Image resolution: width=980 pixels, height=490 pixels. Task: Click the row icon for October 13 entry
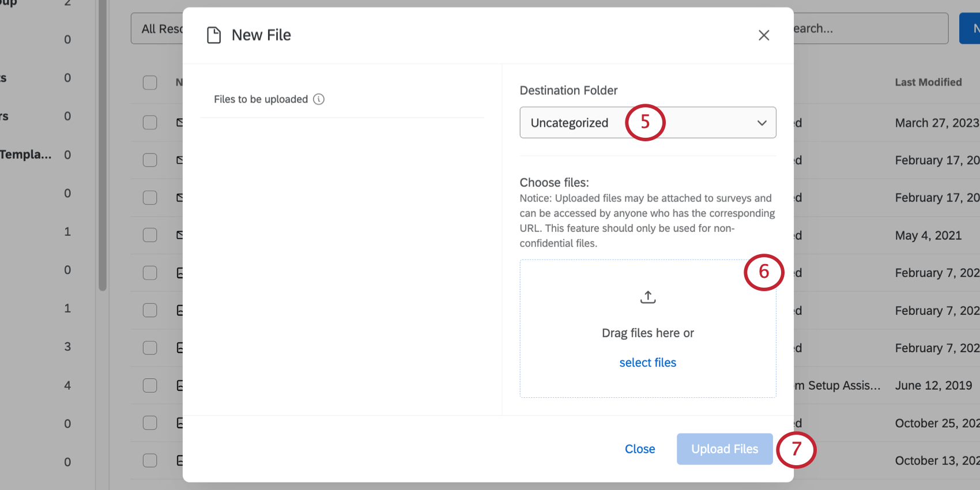179,461
